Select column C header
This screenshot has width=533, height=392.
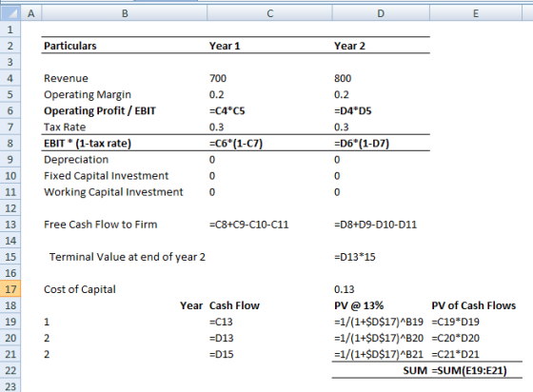[269, 13]
